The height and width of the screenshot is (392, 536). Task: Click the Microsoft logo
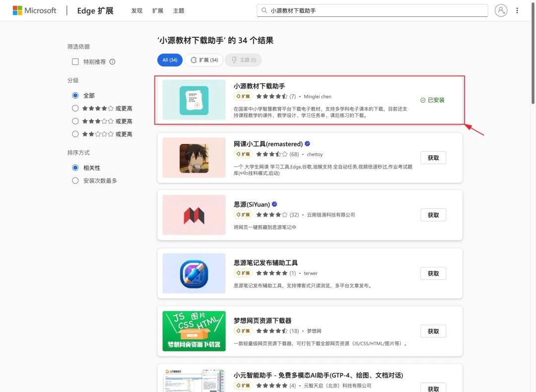34,10
